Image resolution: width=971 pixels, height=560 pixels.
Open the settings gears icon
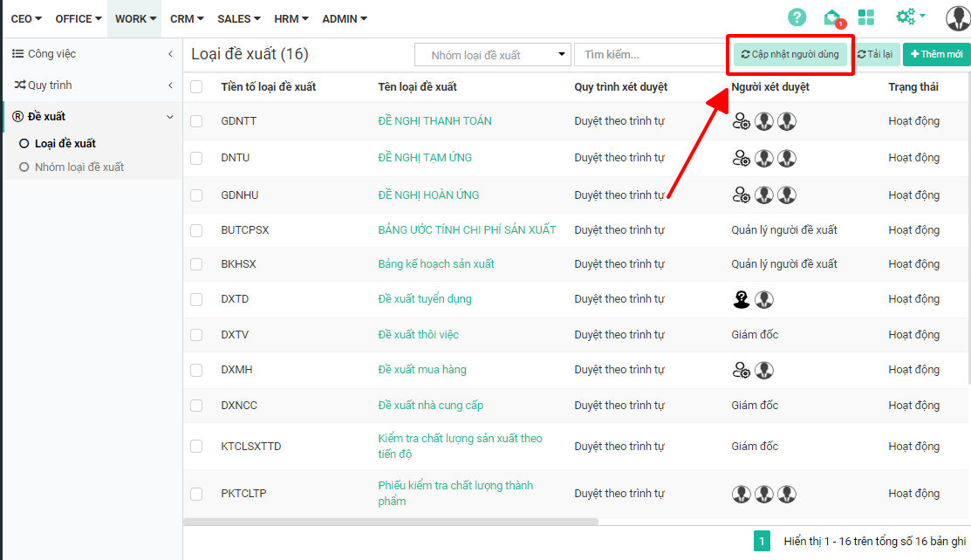point(907,17)
